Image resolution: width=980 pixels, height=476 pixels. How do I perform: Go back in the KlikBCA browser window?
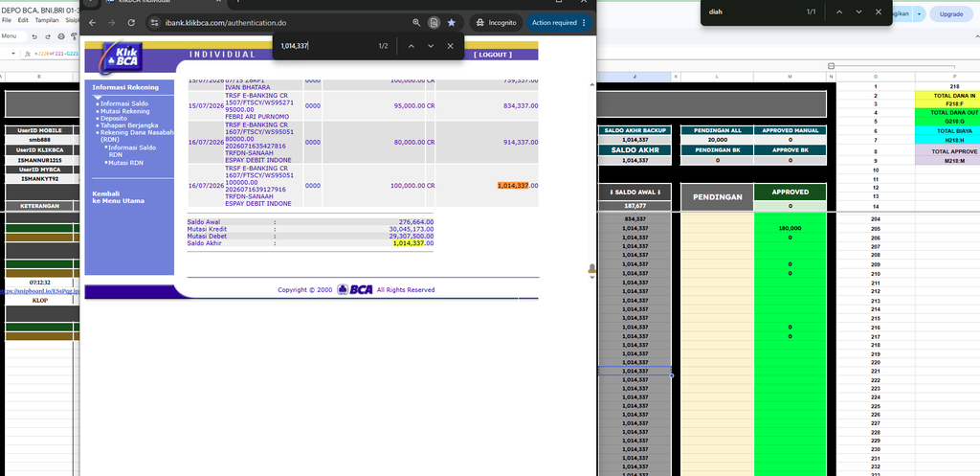[x=93, y=23]
